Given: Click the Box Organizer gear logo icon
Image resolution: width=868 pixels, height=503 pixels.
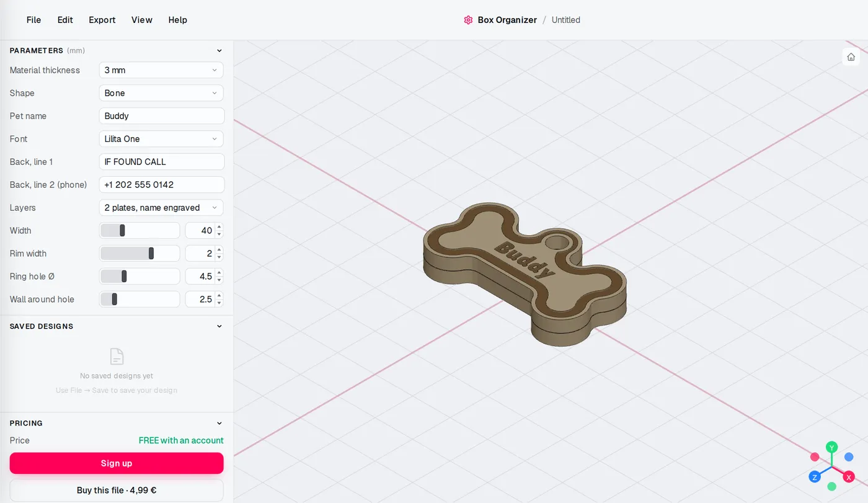Looking at the screenshot, I should 468,20.
